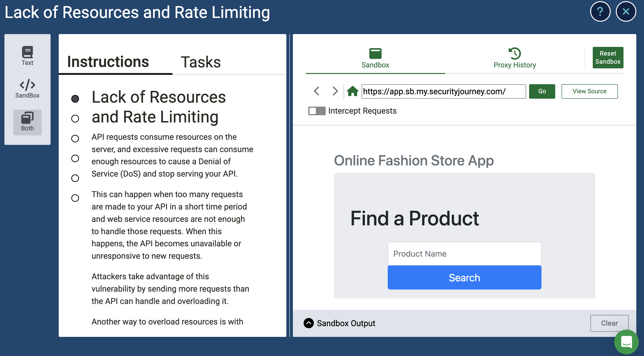Click the blue Search button
644x356 pixels.
(464, 278)
